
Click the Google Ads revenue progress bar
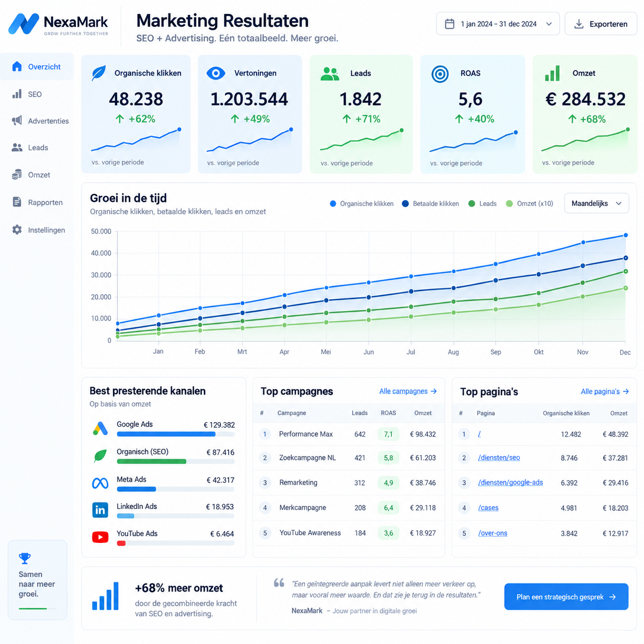click(176, 434)
